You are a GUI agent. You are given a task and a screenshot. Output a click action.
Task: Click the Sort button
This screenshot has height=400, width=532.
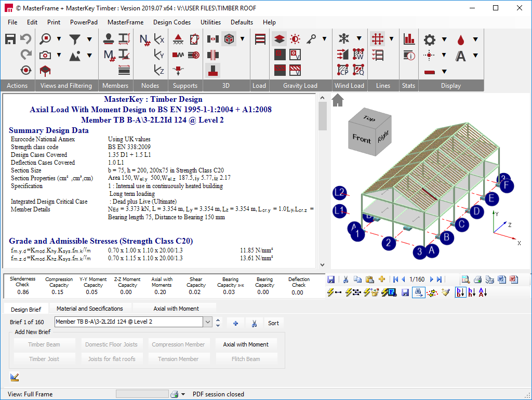tap(273, 323)
